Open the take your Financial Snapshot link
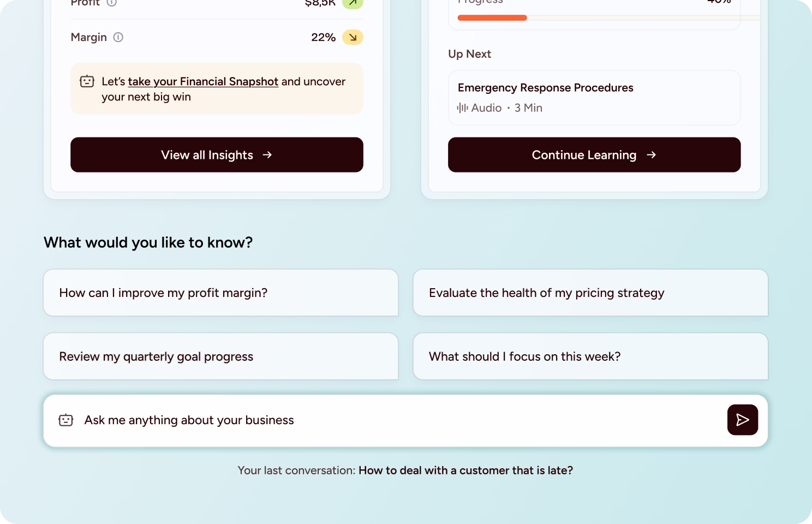The image size is (812, 524). point(203,81)
